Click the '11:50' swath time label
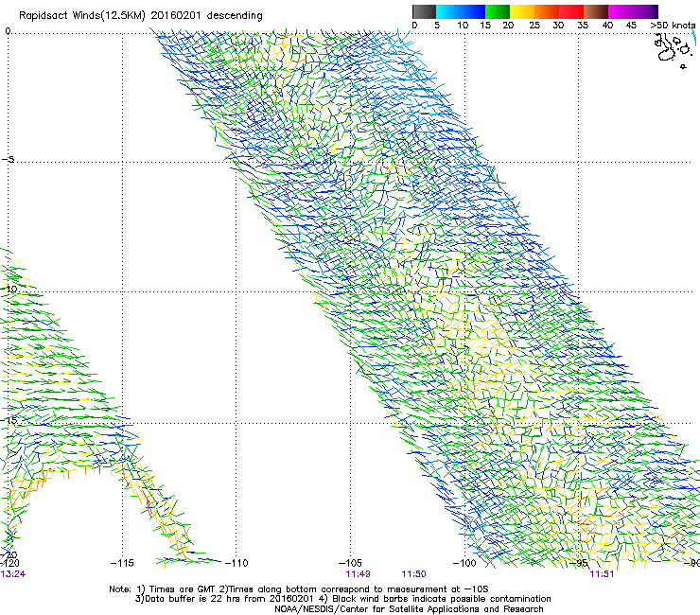Screen dimensions: 700x615 tap(413, 574)
